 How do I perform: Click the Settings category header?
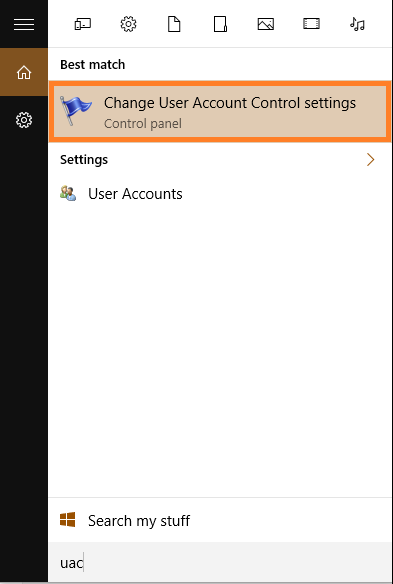click(84, 160)
